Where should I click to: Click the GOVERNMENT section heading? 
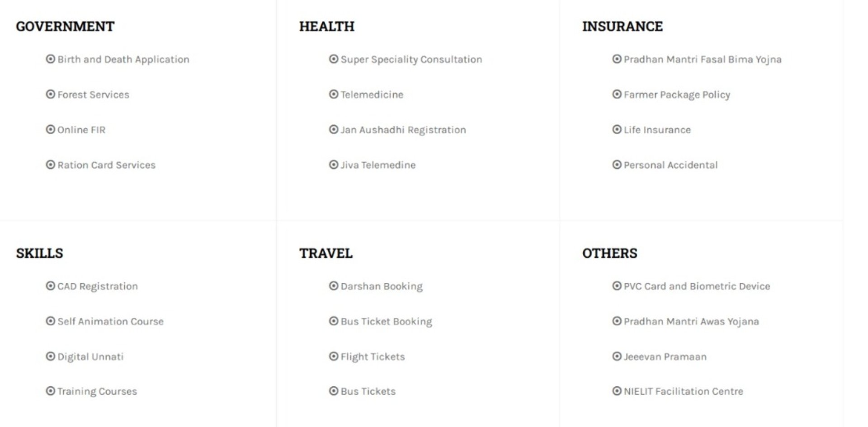65,27
